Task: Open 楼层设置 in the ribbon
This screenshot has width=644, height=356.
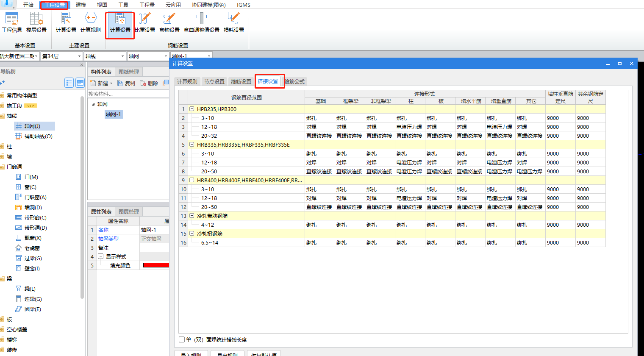Action: click(36, 22)
